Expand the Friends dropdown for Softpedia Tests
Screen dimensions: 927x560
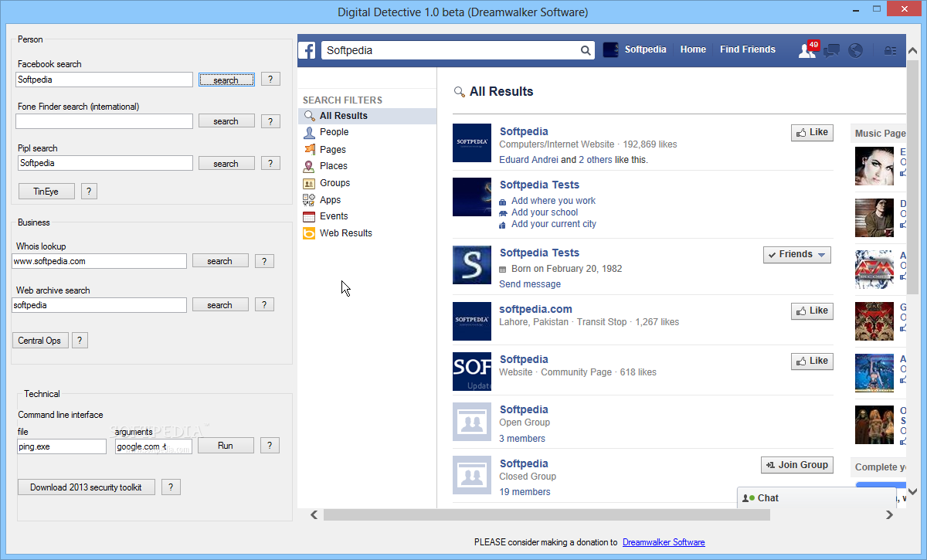point(796,254)
